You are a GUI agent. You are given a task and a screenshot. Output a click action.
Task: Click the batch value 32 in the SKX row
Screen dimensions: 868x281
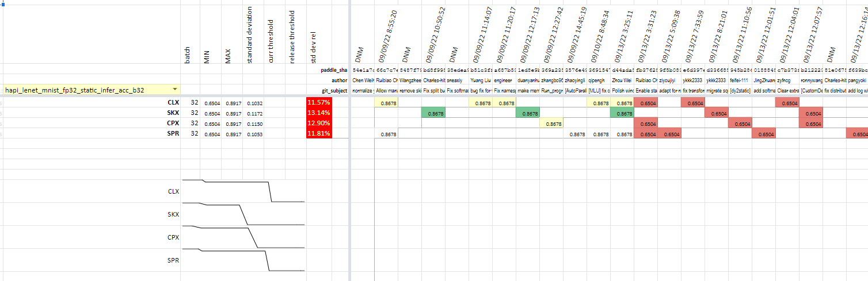195,113
